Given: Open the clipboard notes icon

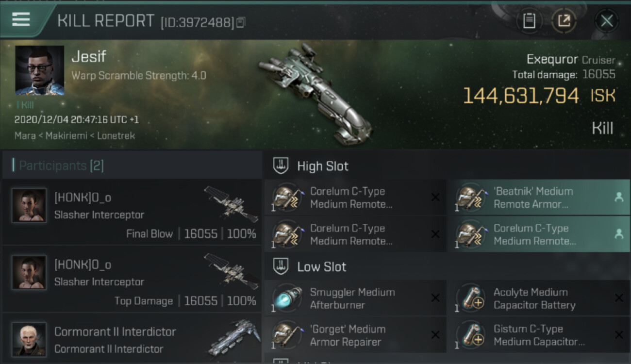Looking at the screenshot, I should (x=529, y=20).
